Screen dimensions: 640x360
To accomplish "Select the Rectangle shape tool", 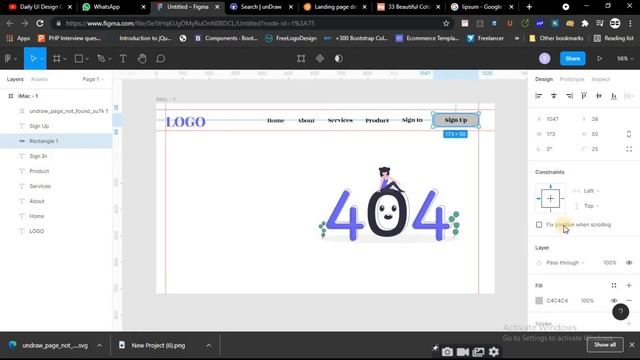I will click(x=79, y=59).
